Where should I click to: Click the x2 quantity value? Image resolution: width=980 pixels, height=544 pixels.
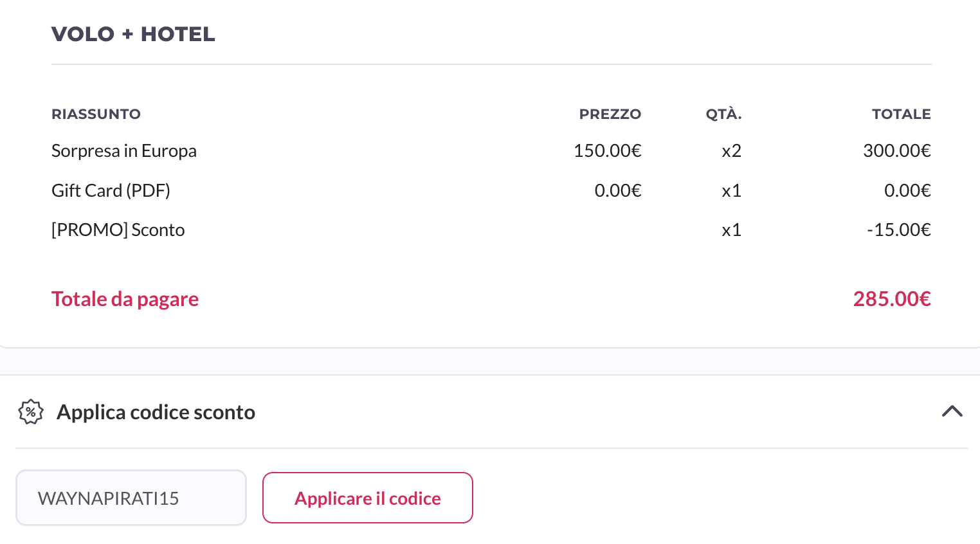[x=731, y=151]
